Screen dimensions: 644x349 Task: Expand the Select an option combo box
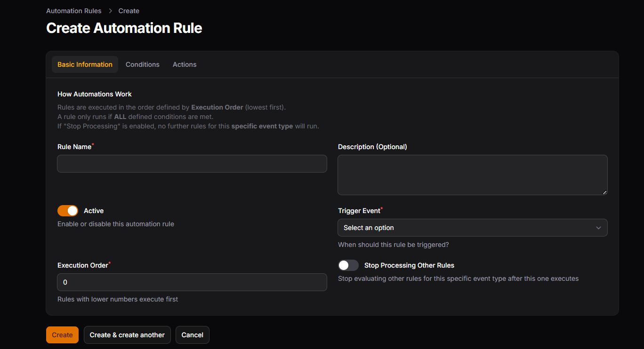coord(473,228)
